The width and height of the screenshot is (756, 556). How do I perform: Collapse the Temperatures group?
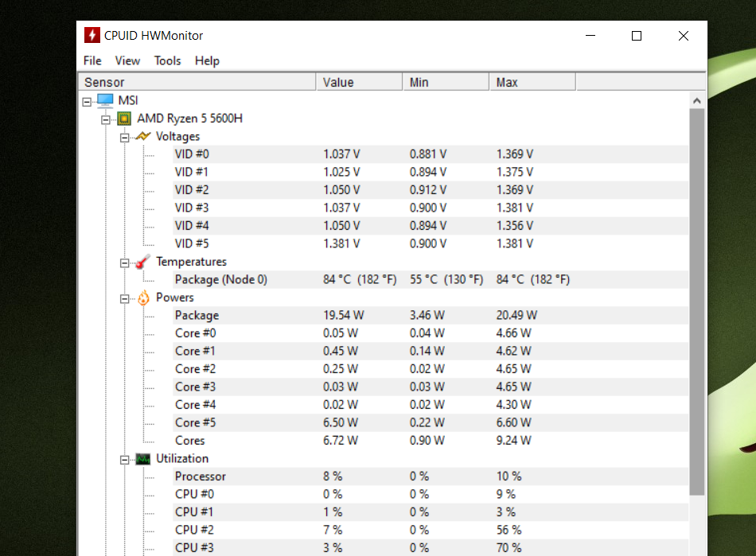[124, 263]
